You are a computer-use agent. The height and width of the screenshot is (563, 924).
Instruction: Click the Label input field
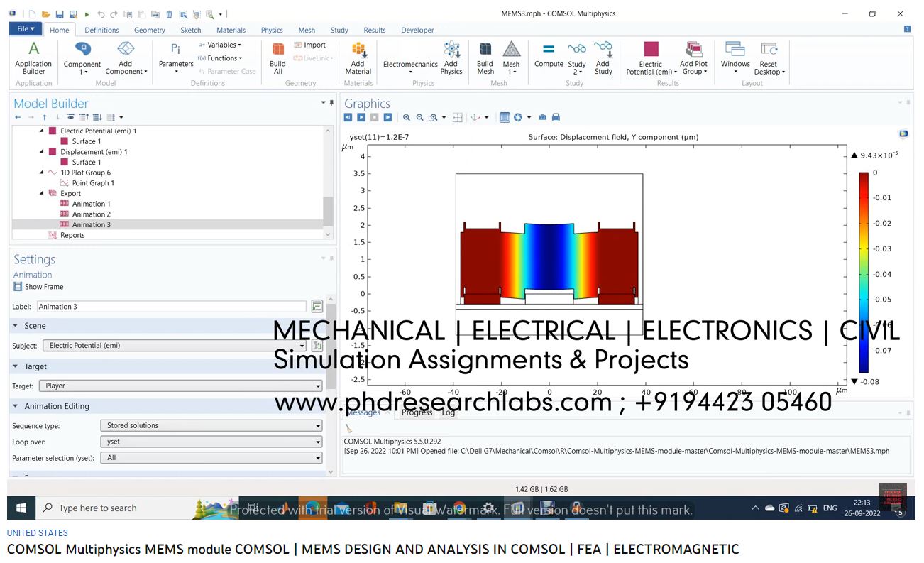(172, 307)
